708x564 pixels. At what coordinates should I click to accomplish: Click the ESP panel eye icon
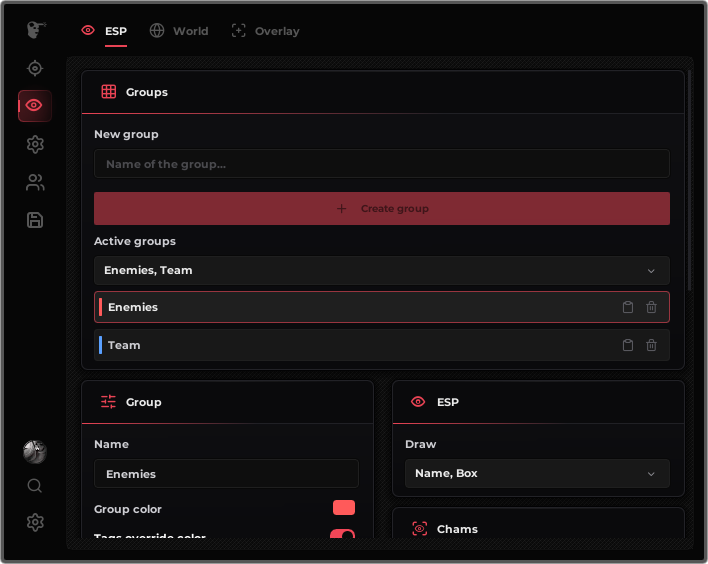click(418, 401)
